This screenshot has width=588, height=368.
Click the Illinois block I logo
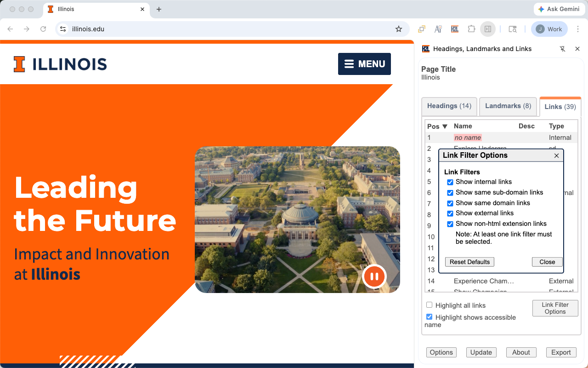(x=19, y=64)
